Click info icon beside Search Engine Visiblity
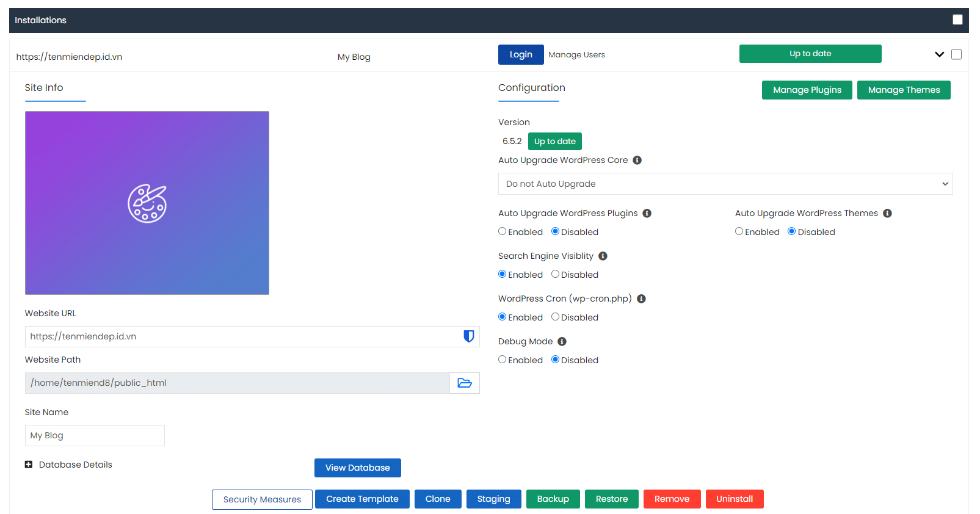The image size is (980, 514). tap(603, 256)
